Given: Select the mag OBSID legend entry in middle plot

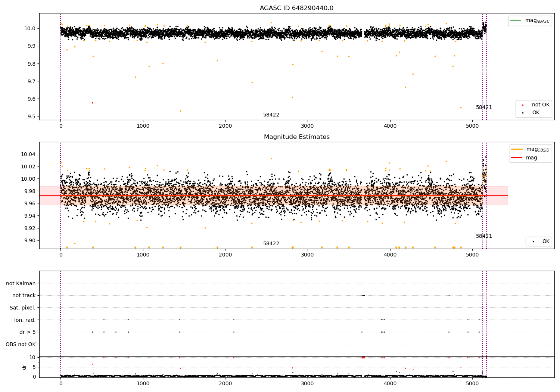Looking at the screenshot, I should click(x=530, y=149).
